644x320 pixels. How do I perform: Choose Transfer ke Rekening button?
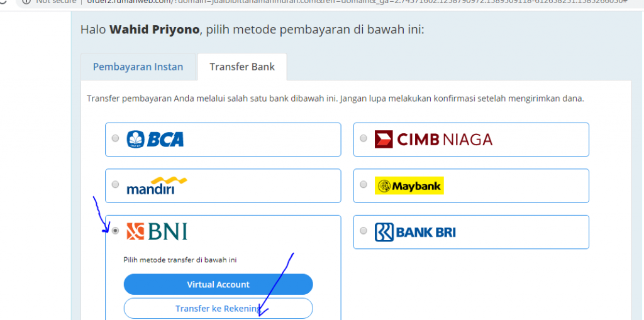pos(218,308)
